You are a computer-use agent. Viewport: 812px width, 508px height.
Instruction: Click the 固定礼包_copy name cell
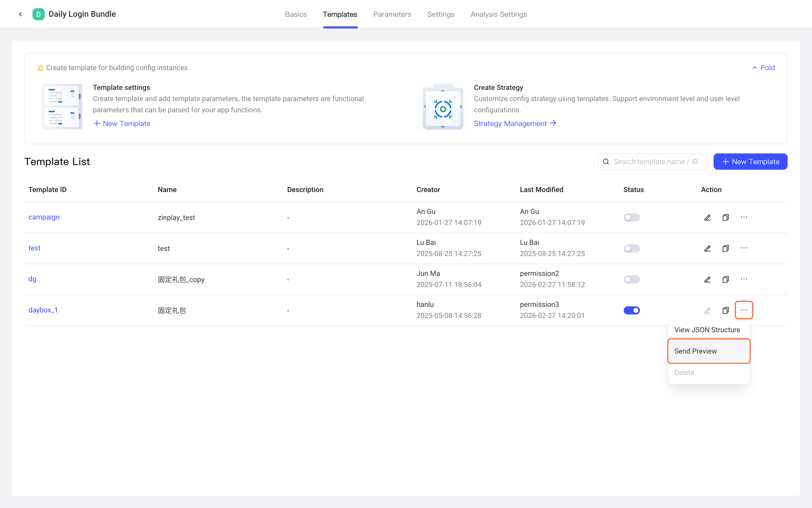point(181,279)
